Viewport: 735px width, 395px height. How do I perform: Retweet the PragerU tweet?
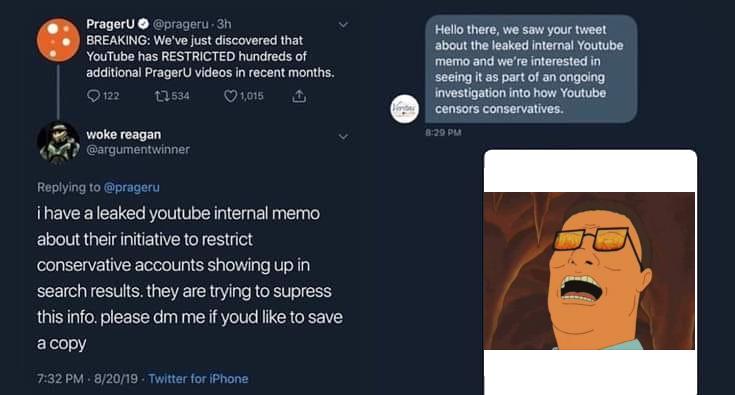pos(161,96)
